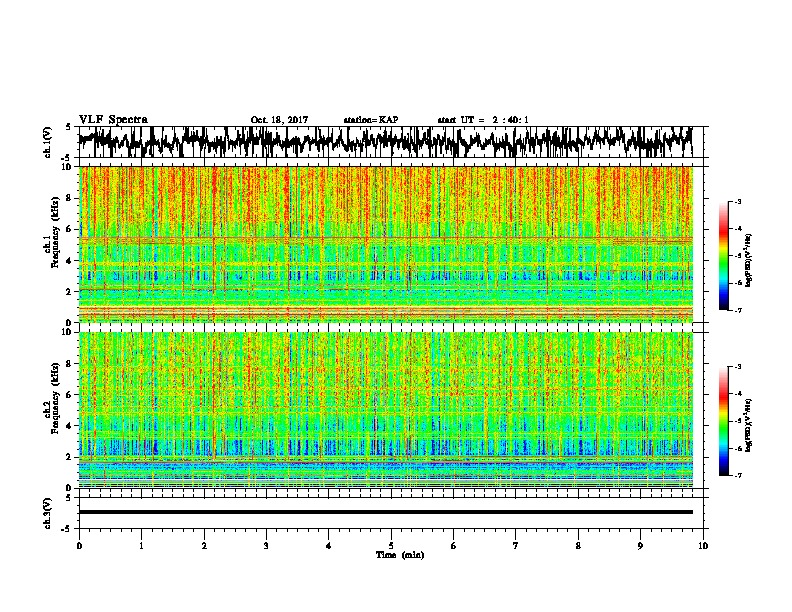The width and height of the screenshot is (792, 612).
Task: Click the ch.2 spectrogram panel
Action: pos(386,410)
